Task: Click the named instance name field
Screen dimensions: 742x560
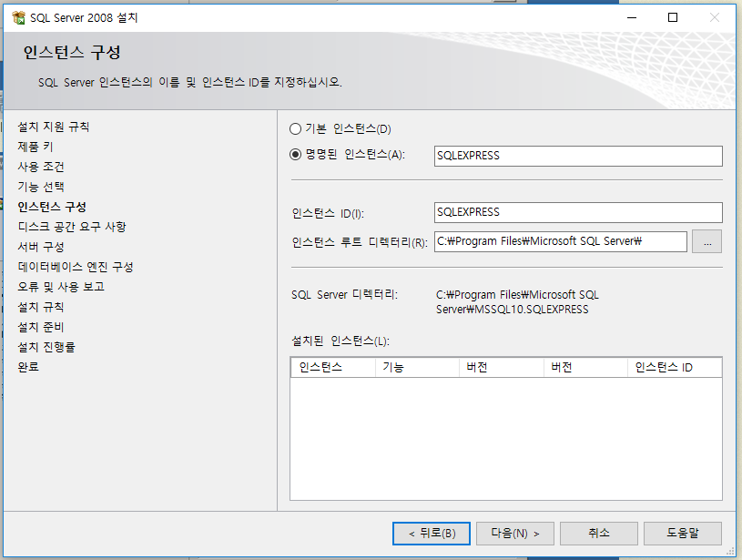Action: pyautogui.click(x=578, y=156)
